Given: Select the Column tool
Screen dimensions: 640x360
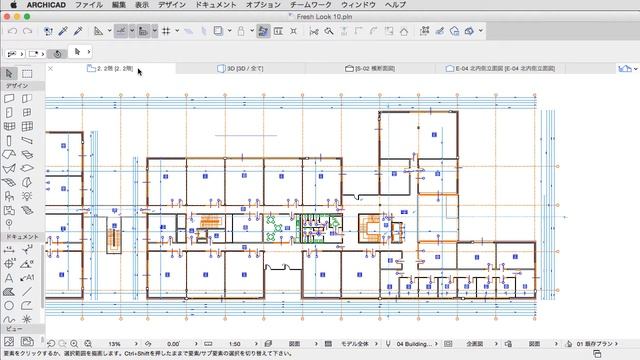Looking at the screenshot, I should click(x=9, y=141).
